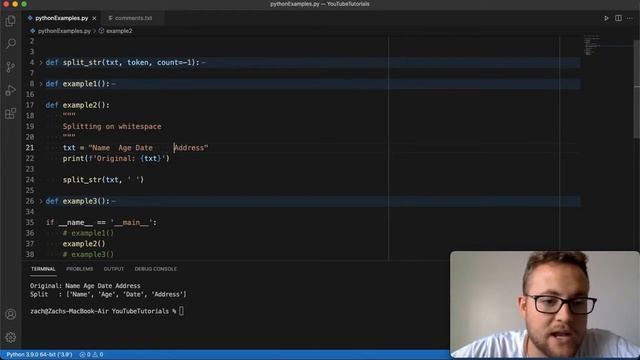
Task: Click the print(f'Original: {txt}') line
Action: point(116,158)
